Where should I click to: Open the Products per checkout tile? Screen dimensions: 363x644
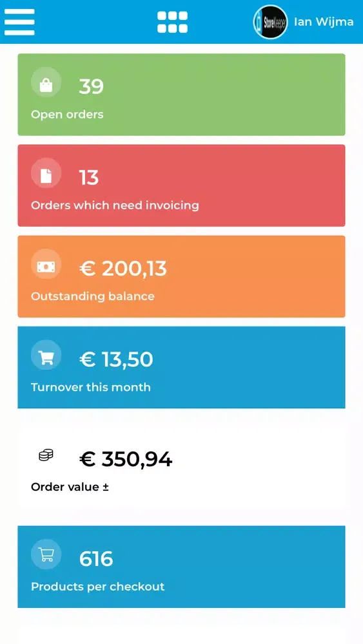(x=181, y=567)
